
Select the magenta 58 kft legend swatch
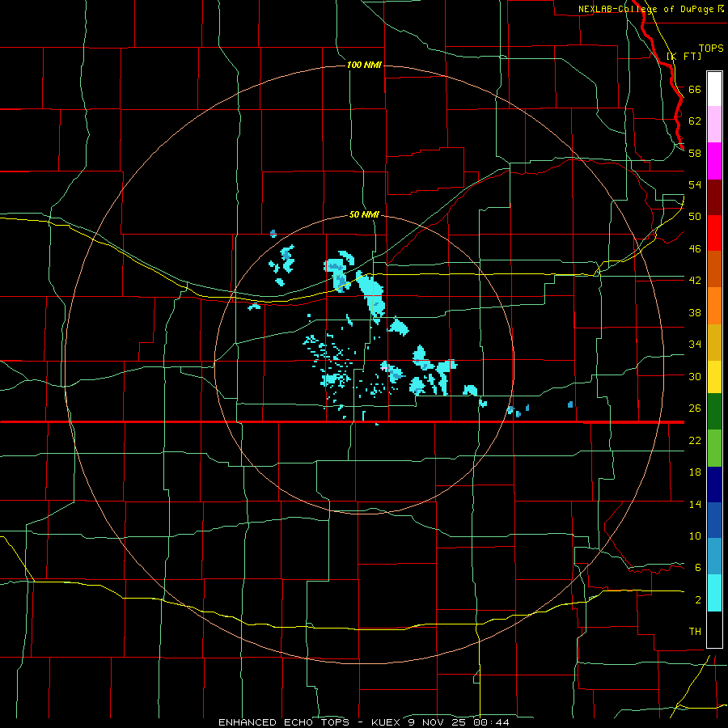coord(714,161)
